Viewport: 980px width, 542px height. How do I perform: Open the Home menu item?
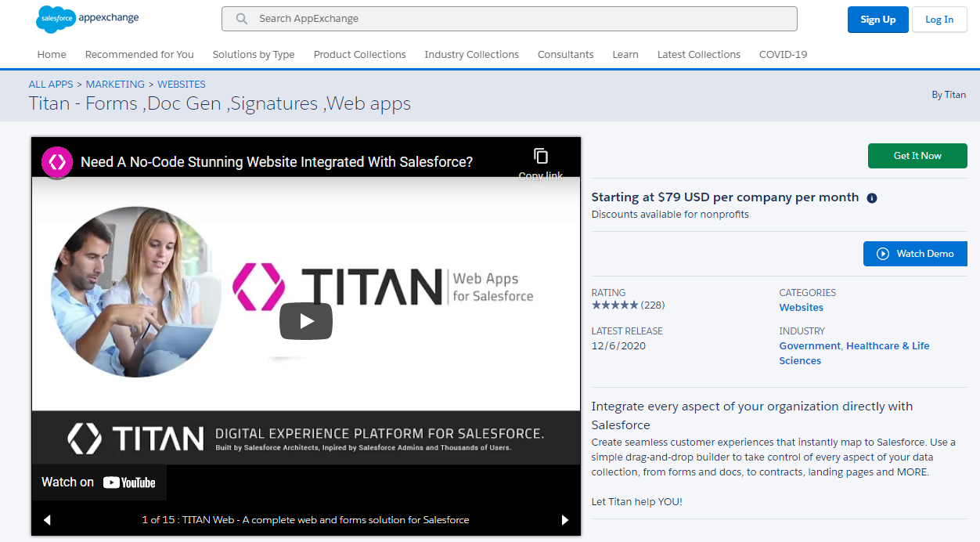pyautogui.click(x=52, y=55)
